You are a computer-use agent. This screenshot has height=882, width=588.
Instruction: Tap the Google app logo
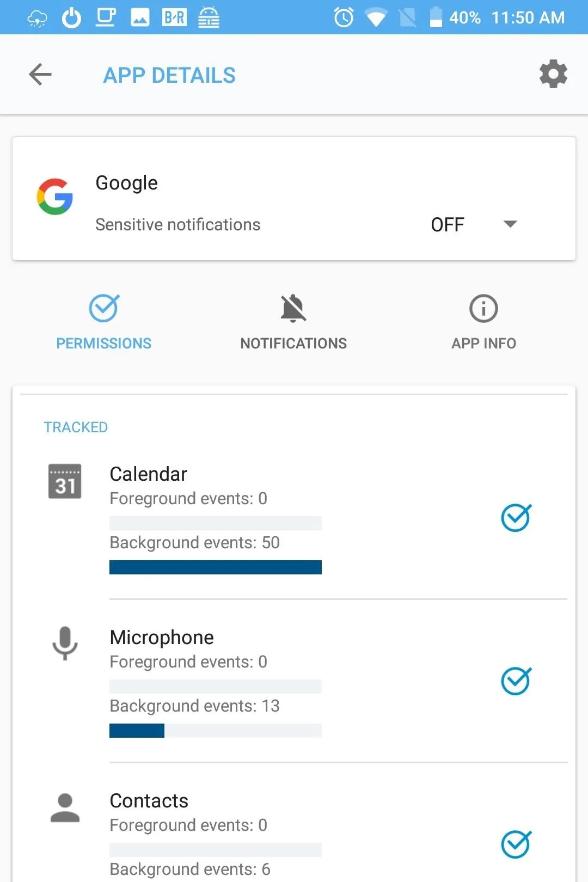tap(55, 197)
